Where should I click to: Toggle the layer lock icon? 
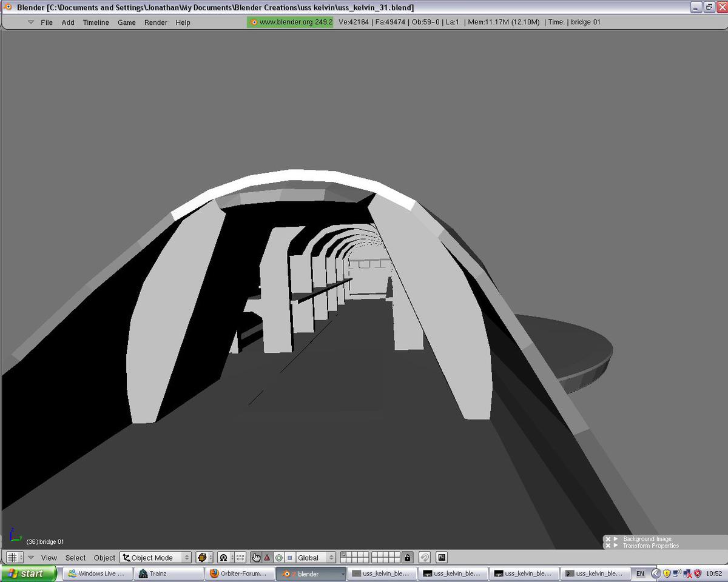(x=408, y=557)
